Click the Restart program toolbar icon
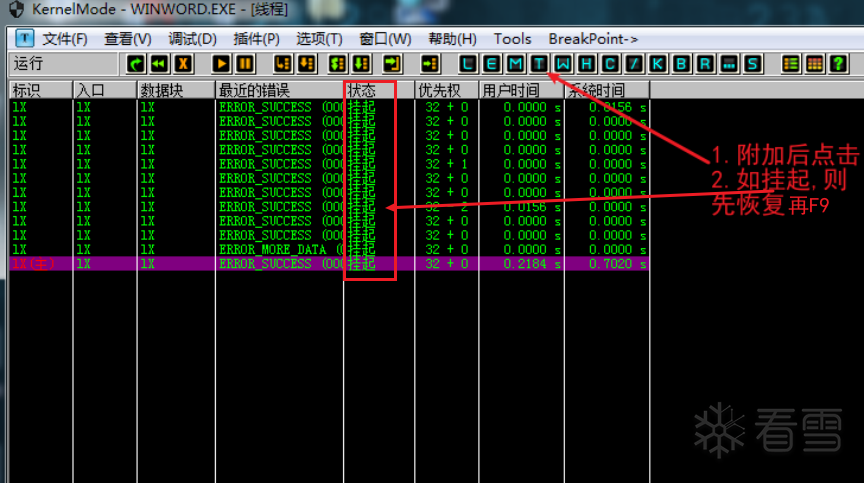Screen dimensions: 864x483 coord(136,64)
